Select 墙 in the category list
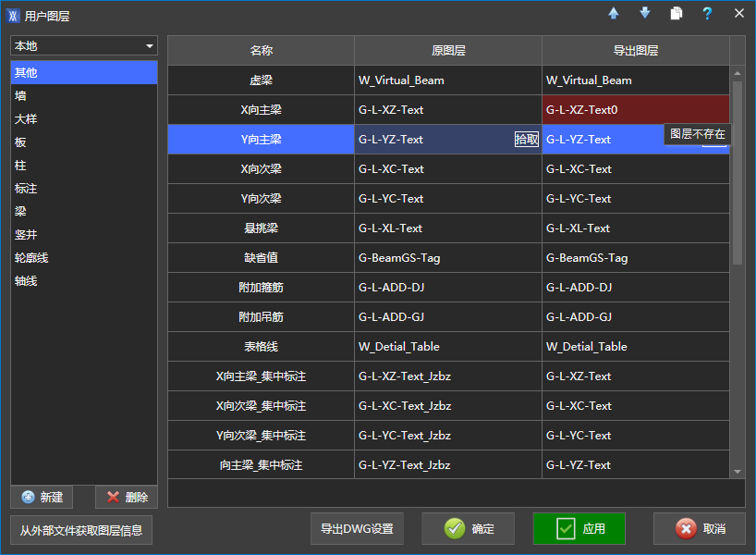This screenshot has width=756, height=555. click(x=20, y=95)
